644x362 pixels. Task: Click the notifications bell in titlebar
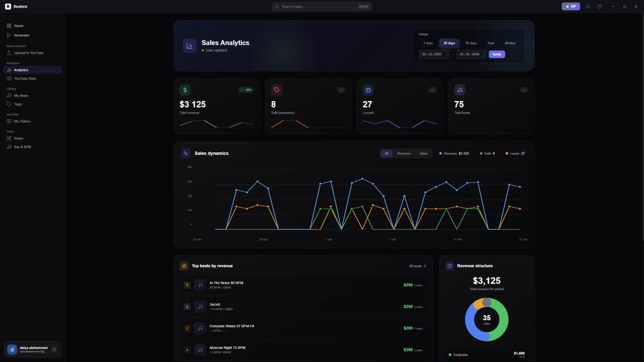(588, 7)
